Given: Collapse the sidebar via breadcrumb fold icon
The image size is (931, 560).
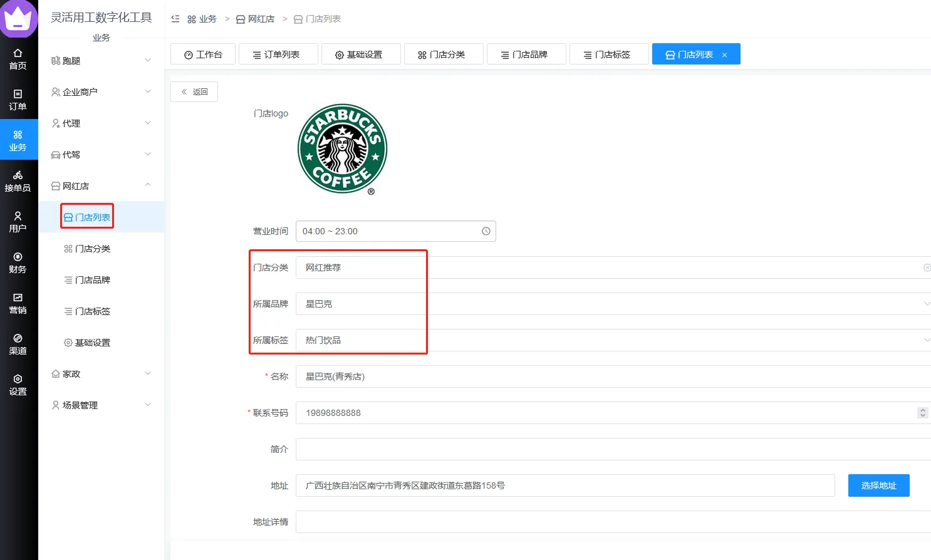Looking at the screenshot, I should click(x=175, y=19).
